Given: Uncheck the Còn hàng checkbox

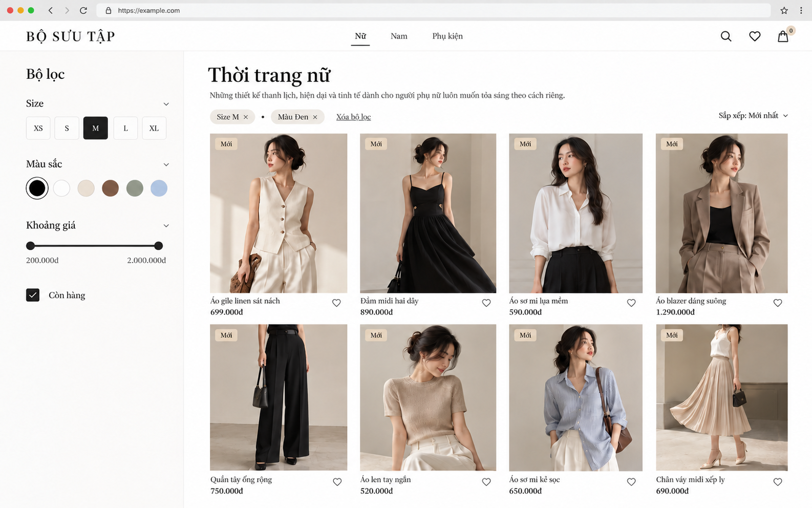Looking at the screenshot, I should (33, 295).
